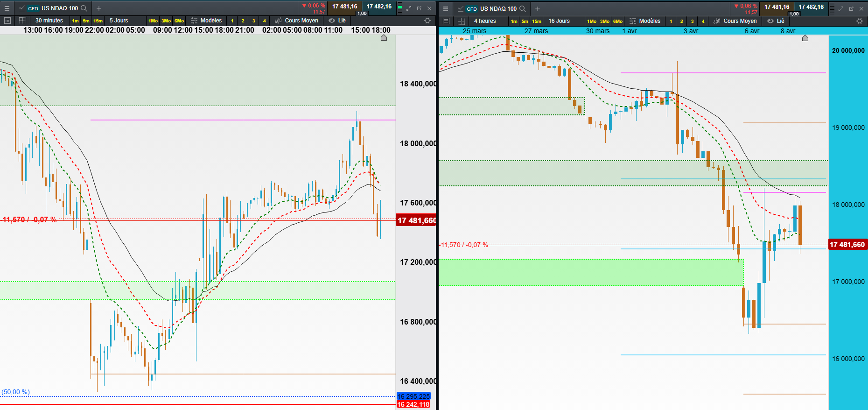
Task: Toggle the market depth indicator in left header
Action: tap(400, 8)
